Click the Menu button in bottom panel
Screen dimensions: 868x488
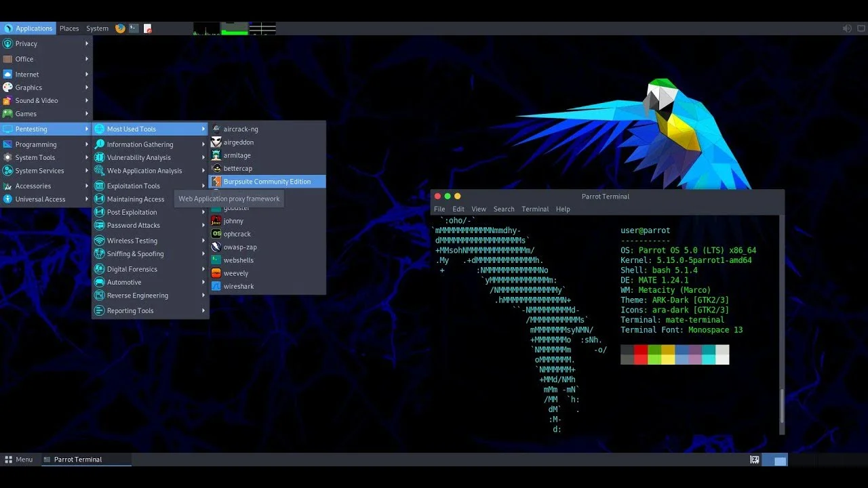click(18, 460)
